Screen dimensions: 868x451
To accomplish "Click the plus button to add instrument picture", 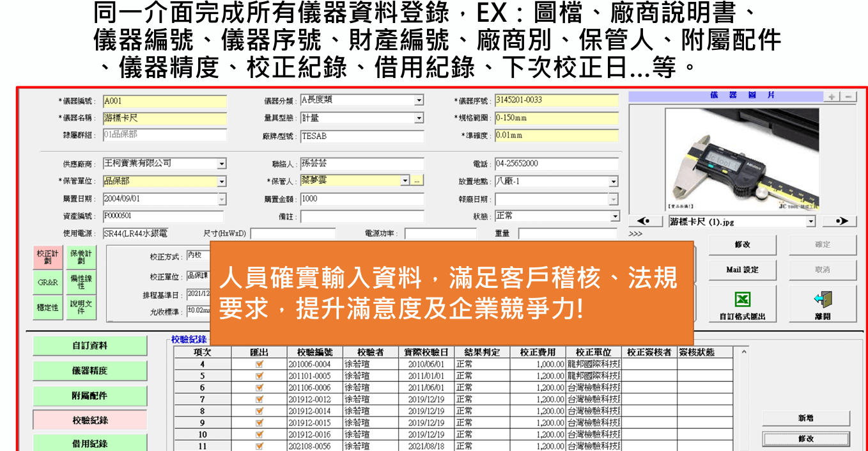I will coord(832,97).
